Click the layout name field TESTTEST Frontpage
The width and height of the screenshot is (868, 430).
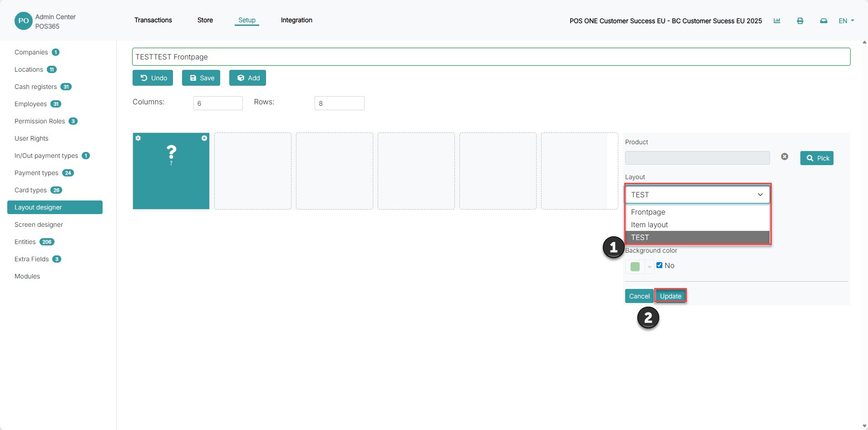click(491, 57)
